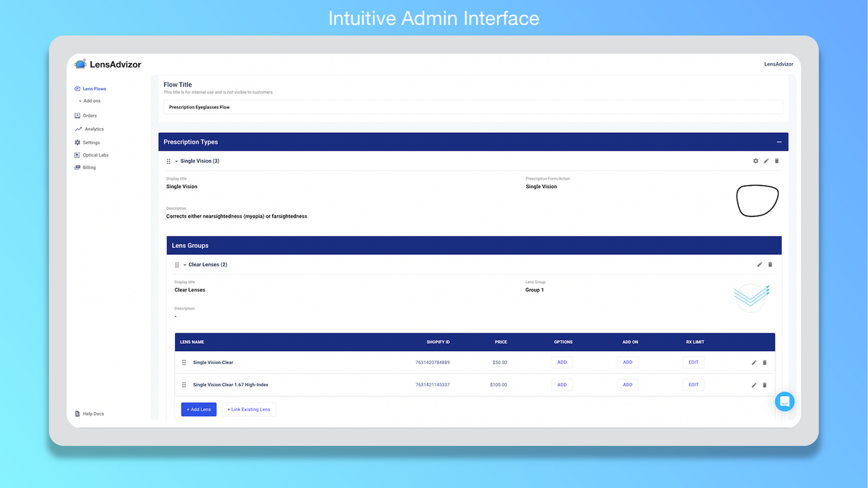The height and width of the screenshot is (488, 868).
Task: Click the Billing card icon
Action: [77, 167]
